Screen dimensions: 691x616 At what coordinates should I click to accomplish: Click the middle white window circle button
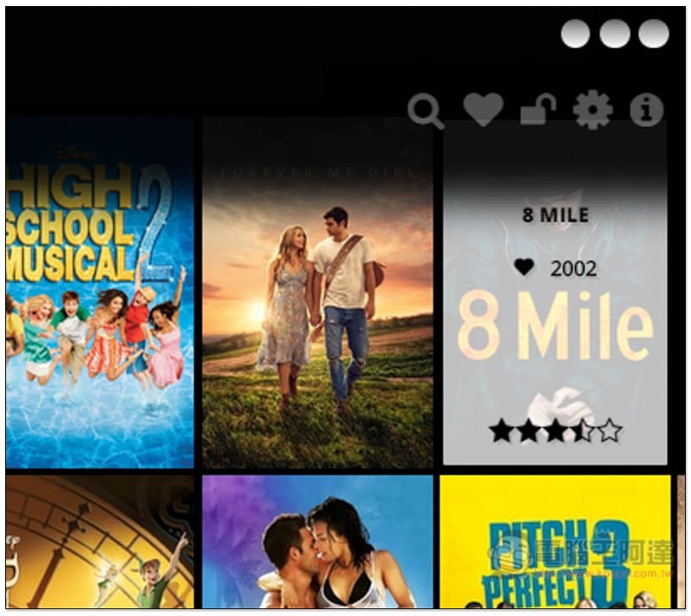615,33
